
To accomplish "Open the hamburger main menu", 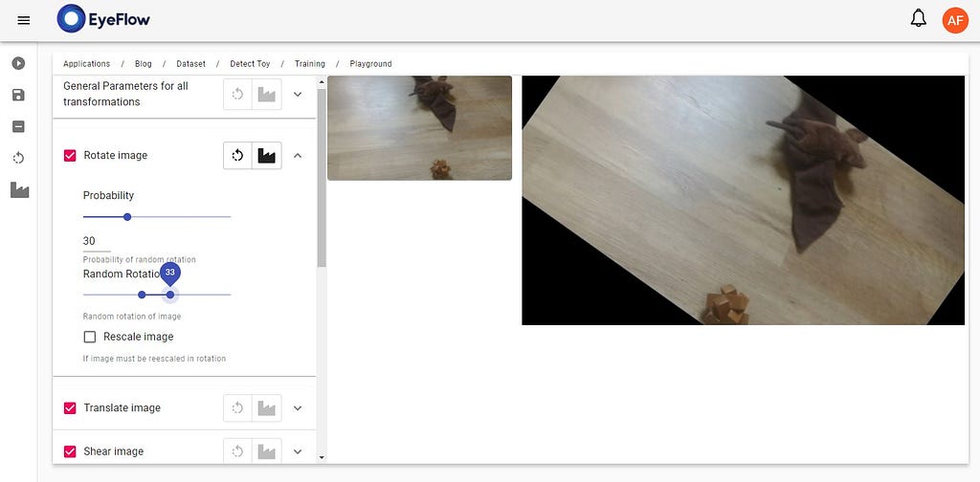I will coord(24,21).
